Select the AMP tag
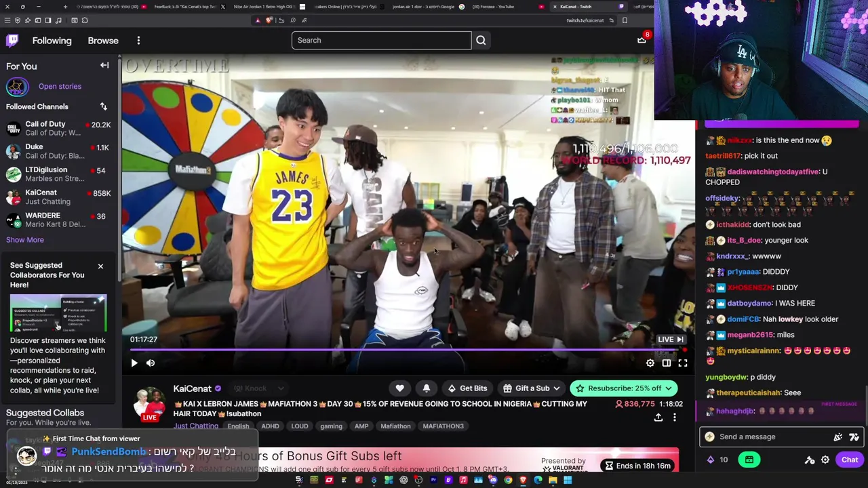868x488 pixels. [361, 426]
